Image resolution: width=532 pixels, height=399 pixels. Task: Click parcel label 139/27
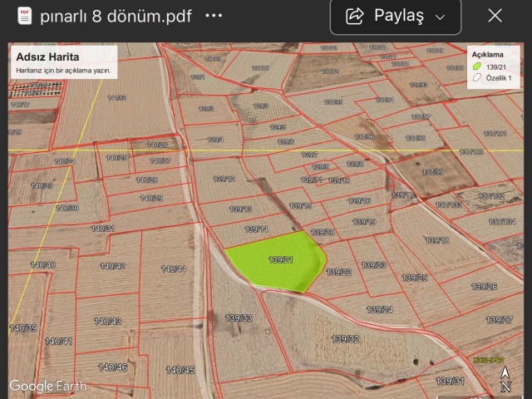(499, 319)
